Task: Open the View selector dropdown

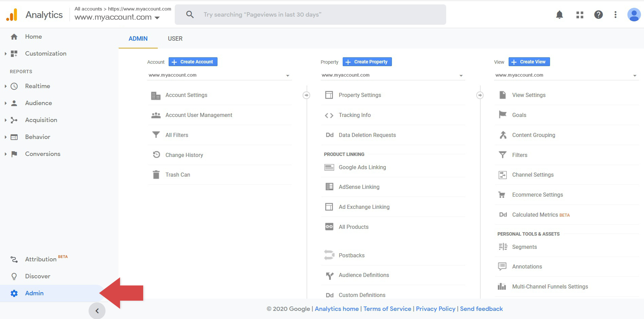Action: pos(567,75)
